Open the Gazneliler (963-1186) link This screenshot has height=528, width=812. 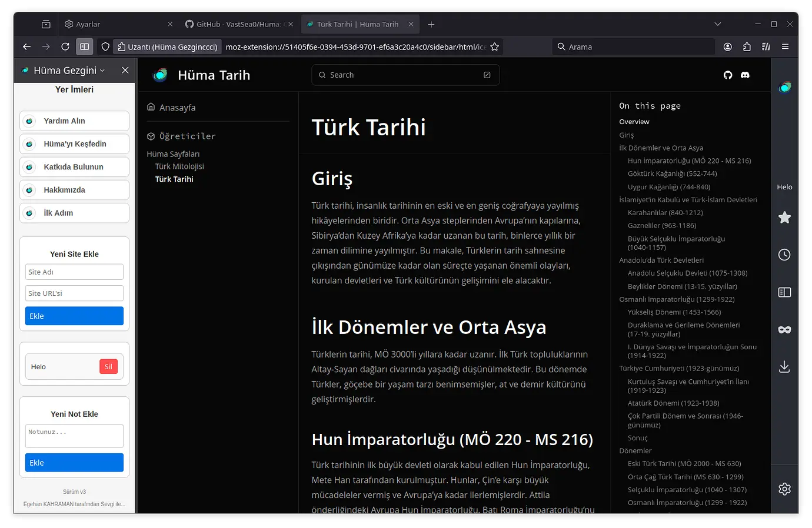(x=662, y=226)
